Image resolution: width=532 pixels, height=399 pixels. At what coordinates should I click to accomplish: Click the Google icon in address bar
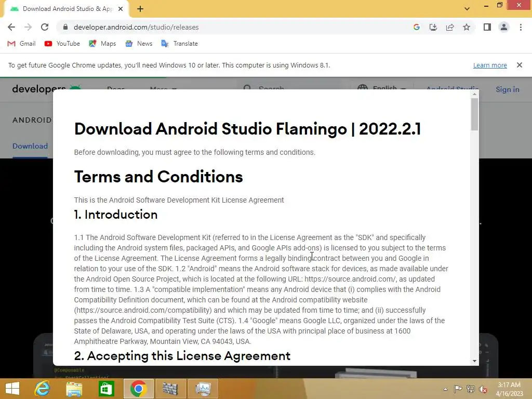click(x=417, y=27)
